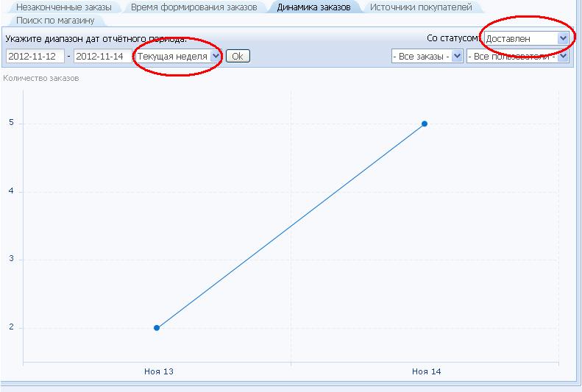Switch to Время формирования заказов tab
582x392 pixels.
pos(194,7)
